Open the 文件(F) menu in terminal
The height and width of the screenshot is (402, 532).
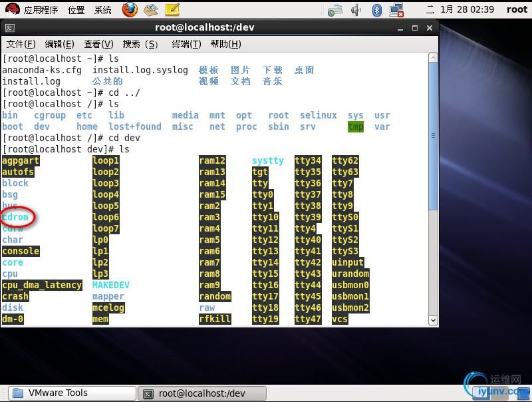tap(21, 44)
